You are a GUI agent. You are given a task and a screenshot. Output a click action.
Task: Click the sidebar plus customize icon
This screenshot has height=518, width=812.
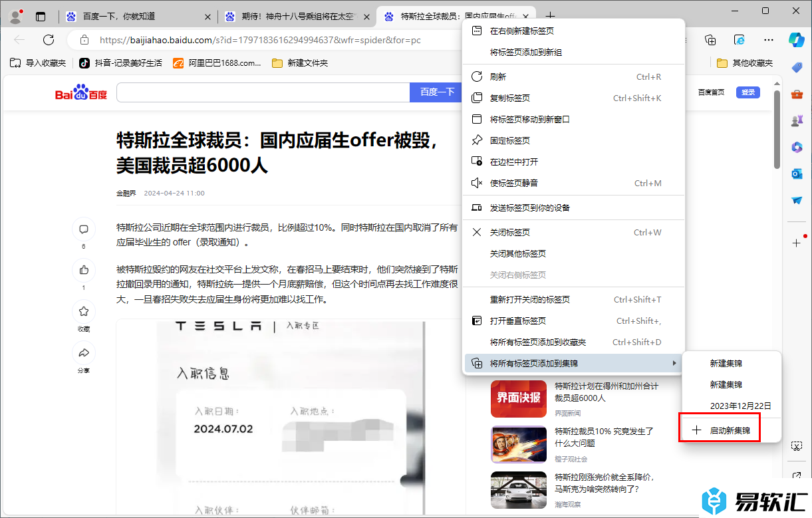coord(797,243)
